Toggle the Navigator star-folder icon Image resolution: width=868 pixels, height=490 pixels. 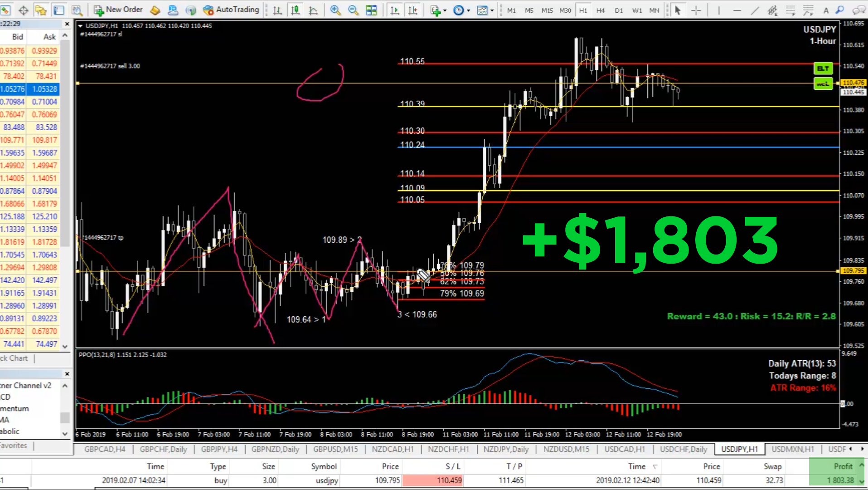pos(41,10)
